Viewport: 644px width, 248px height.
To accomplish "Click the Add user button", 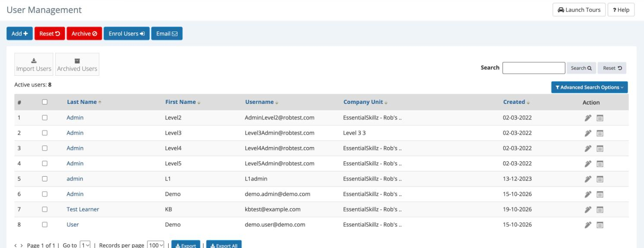I will point(19,34).
